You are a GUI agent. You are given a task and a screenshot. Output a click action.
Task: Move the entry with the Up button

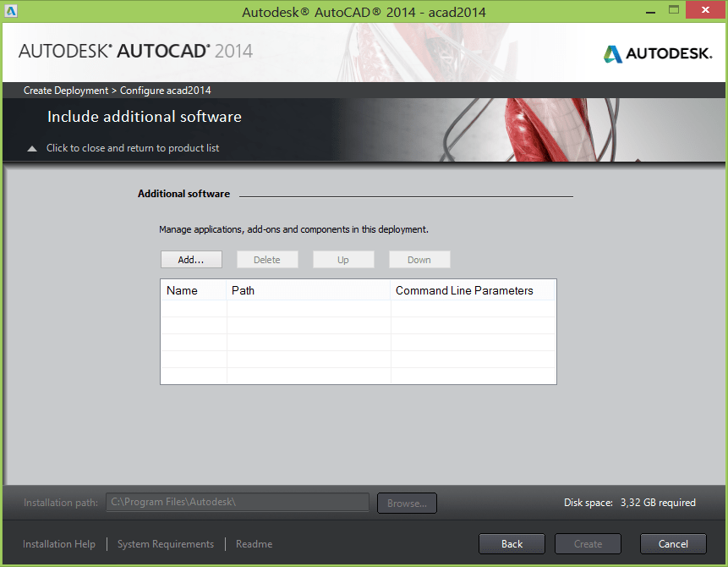tap(343, 260)
